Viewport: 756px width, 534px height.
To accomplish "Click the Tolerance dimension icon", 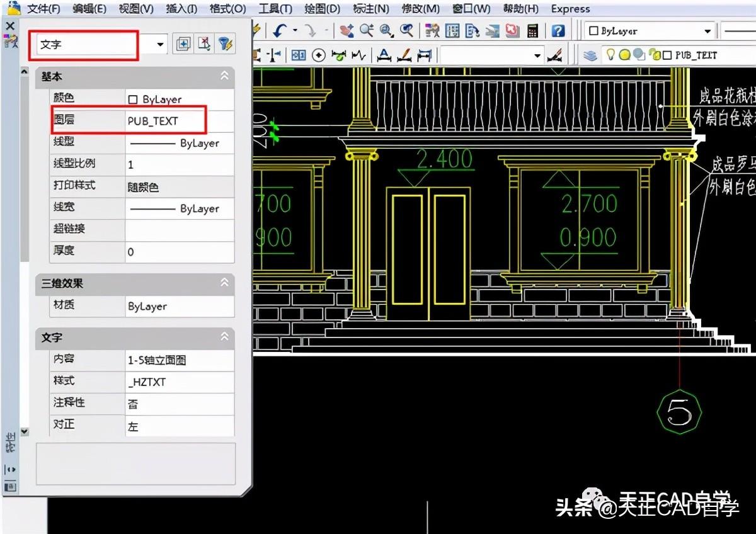I will [x=299, y=55].
